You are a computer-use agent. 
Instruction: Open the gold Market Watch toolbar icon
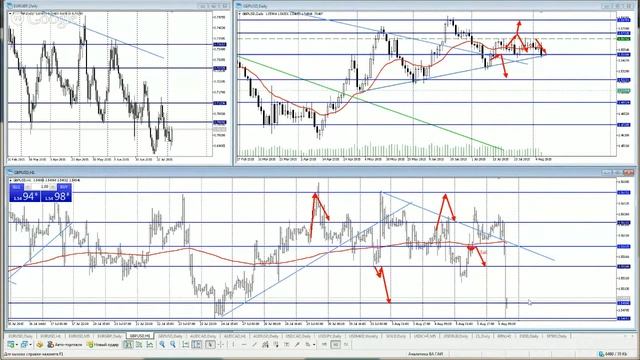[x=40, y=345]
